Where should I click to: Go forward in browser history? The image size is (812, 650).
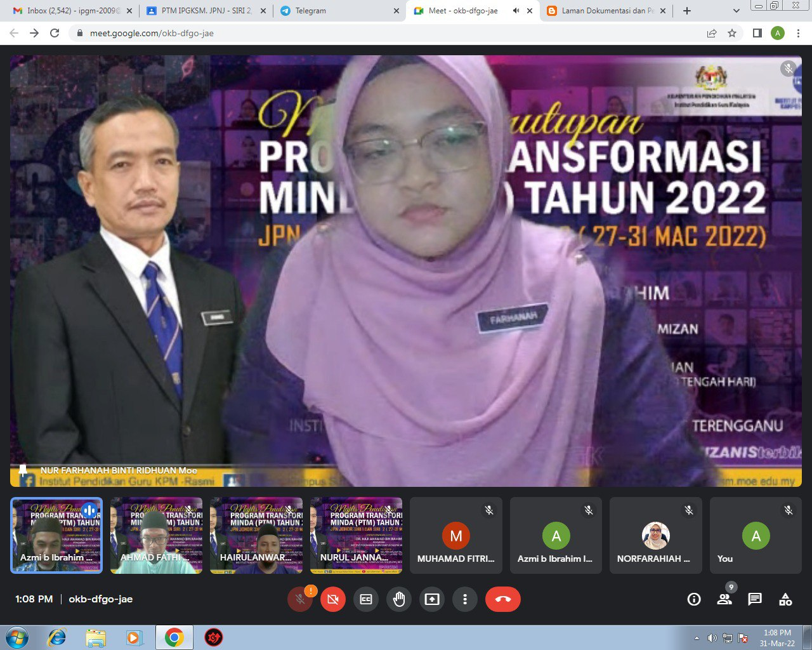[x=34, y=33]
